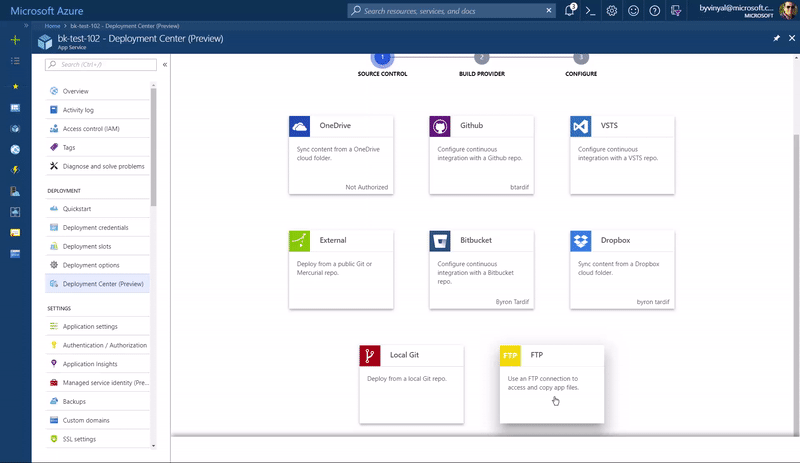Choose the Github source control tile
Screen dimensions: 800x463
pos(481,154)
